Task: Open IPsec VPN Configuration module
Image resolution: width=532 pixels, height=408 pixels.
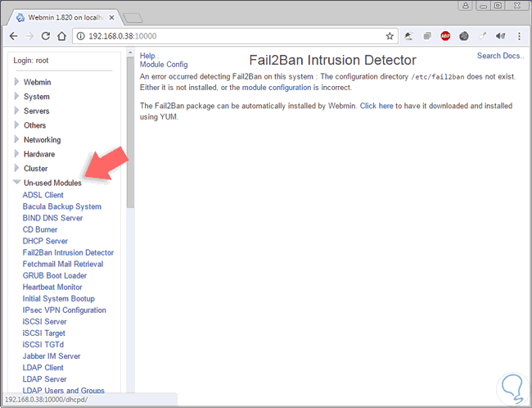Action: point(64,311)
